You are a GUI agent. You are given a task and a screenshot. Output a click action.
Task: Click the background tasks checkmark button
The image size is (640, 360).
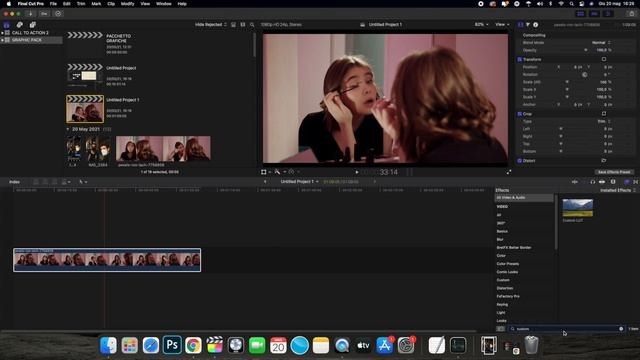click(x=58, y=14)
